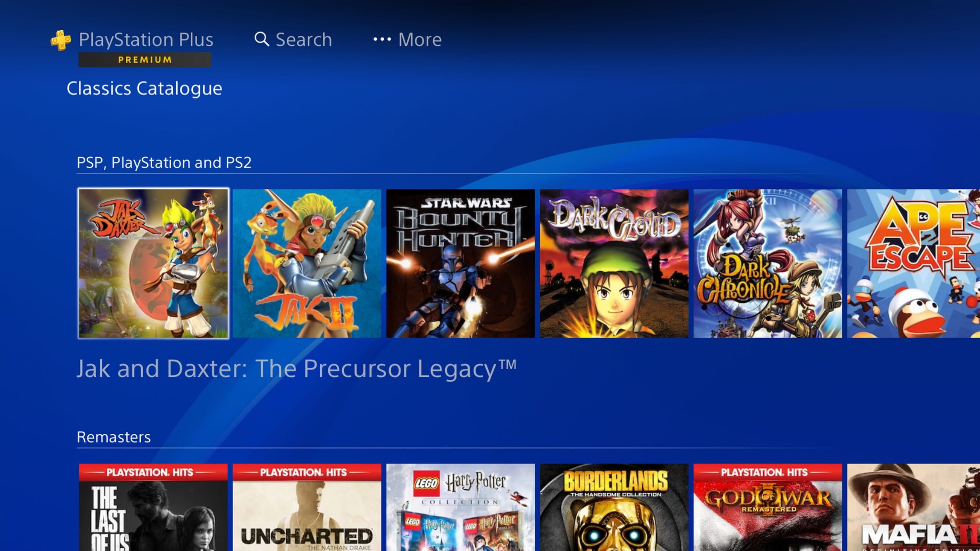This screenshot has height=551, width=980.
Task: Open the Search menu item
Action: 293,40
